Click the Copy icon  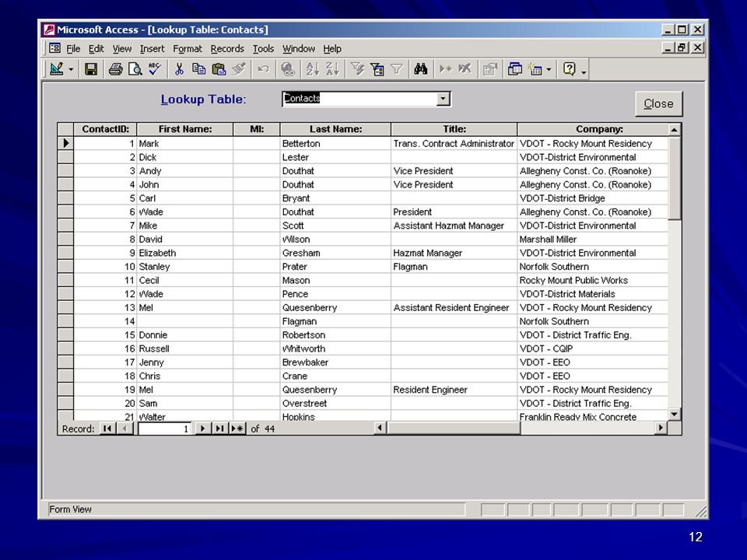pos(198,69)
